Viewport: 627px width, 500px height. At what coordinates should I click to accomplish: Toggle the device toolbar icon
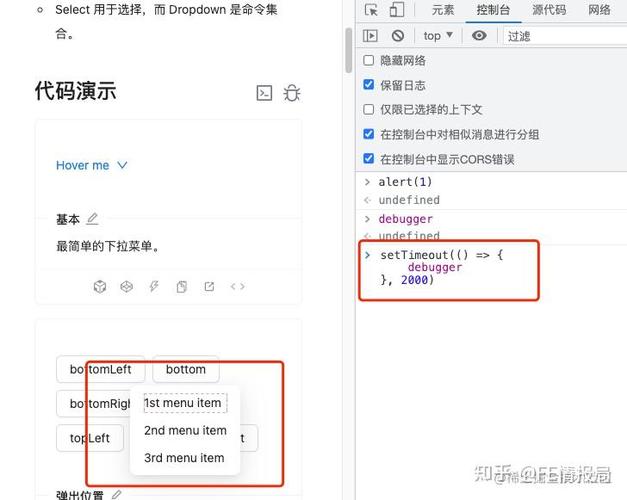[396, 10]
